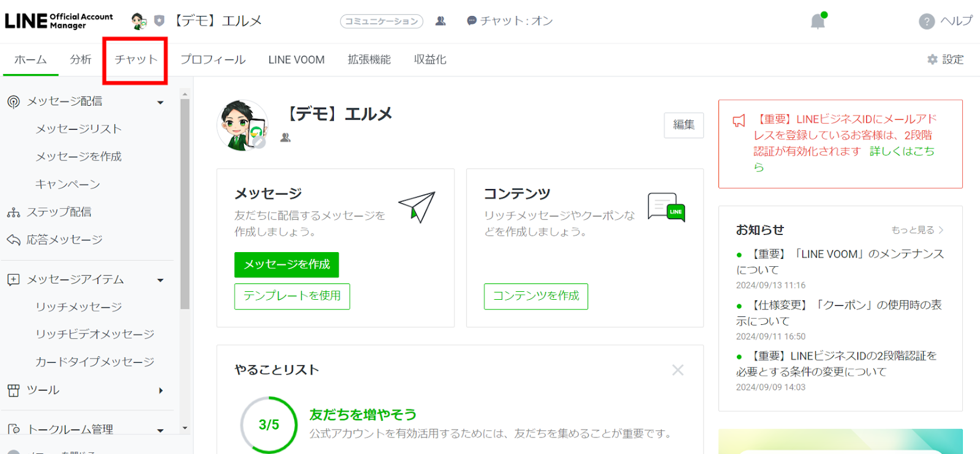
Task: Open the 収益化 tab
Action: tap(430, 60)
